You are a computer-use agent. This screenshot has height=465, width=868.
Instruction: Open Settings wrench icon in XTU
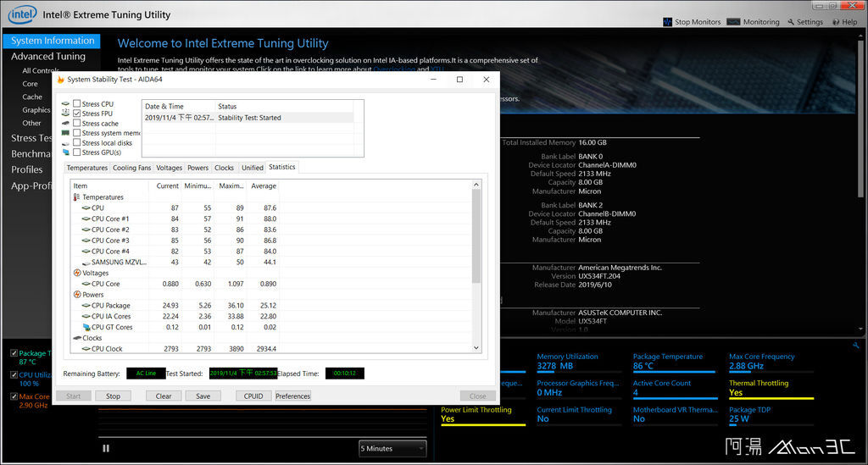[791, 22]
